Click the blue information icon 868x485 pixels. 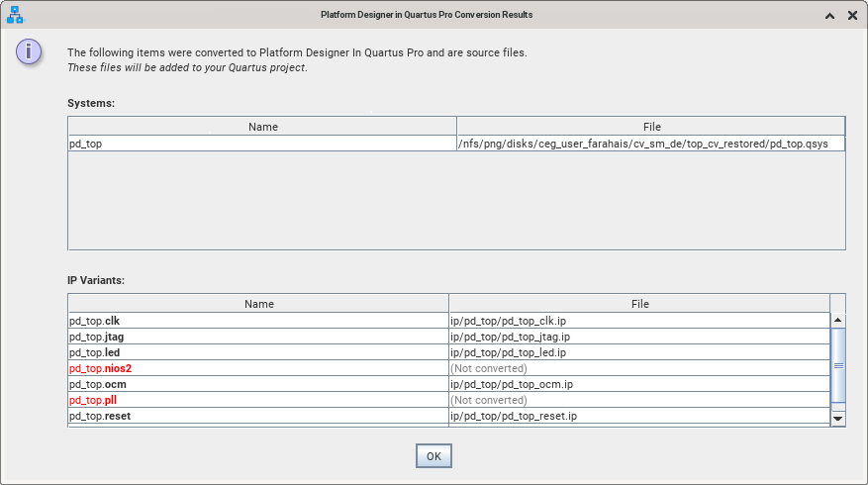coord(30,51)
